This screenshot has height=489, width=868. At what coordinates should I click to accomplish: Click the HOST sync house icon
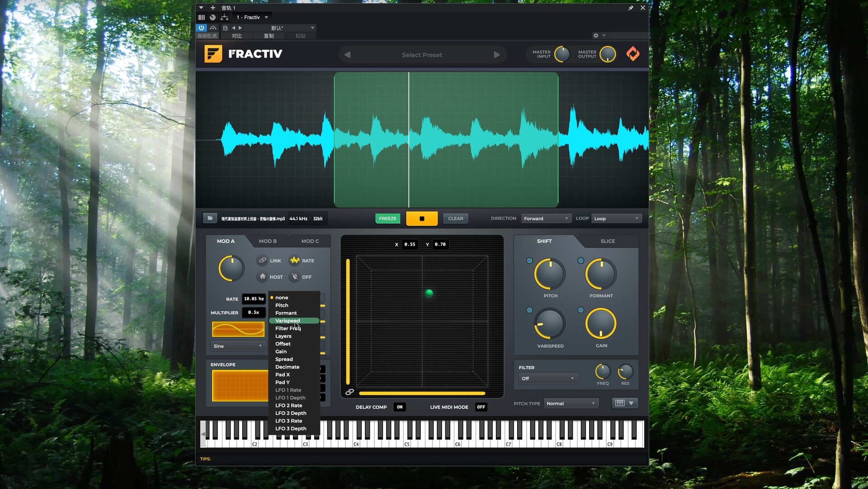(263, 277)
